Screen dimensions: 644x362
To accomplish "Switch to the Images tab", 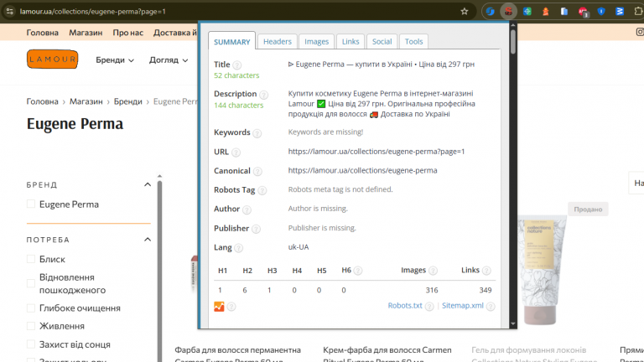I will tap(316, 41).
